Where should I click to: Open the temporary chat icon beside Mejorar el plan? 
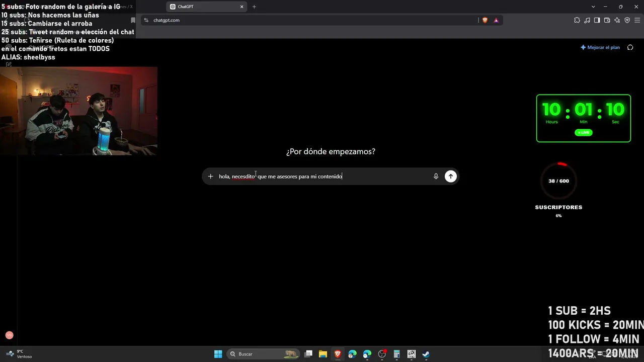pos(630,47)
